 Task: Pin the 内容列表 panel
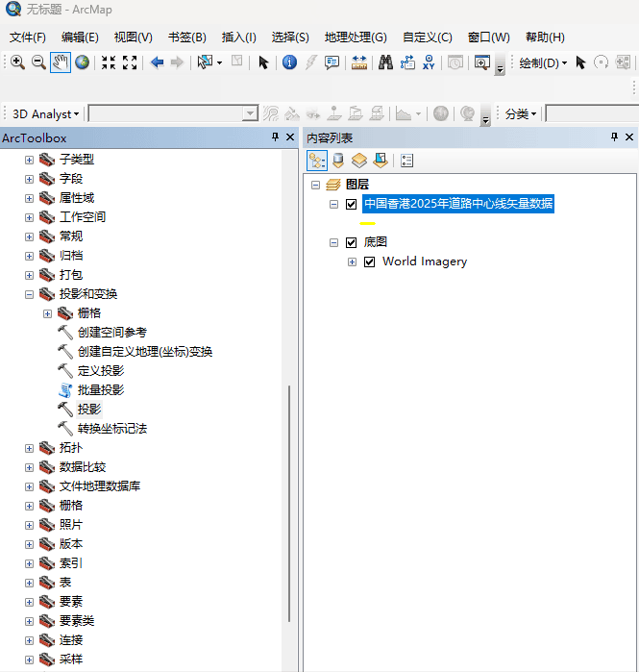(x=614, y=137)
